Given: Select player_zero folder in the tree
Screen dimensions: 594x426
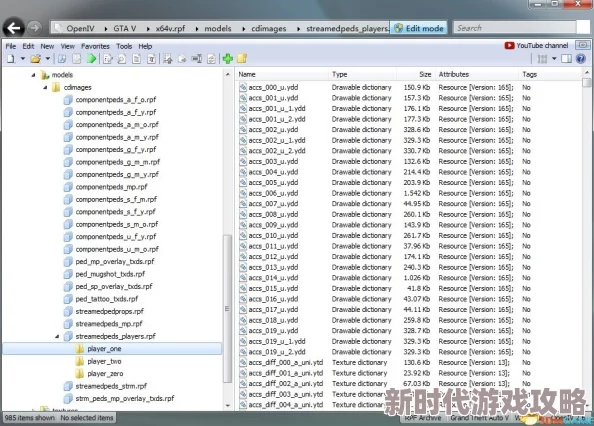Looking at the screenshot, I should [105, 374].
